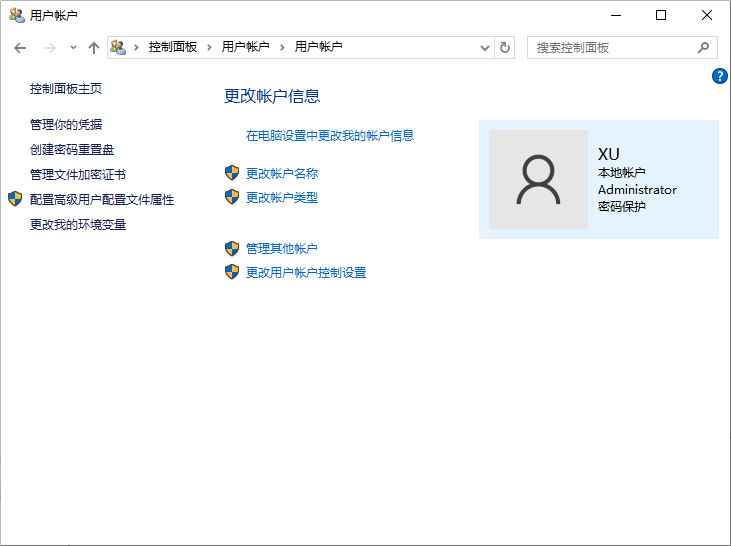The image size is (731, 546).
Task: Select last 用户帐户 breadcrumb segment
Action: [318, 47]
